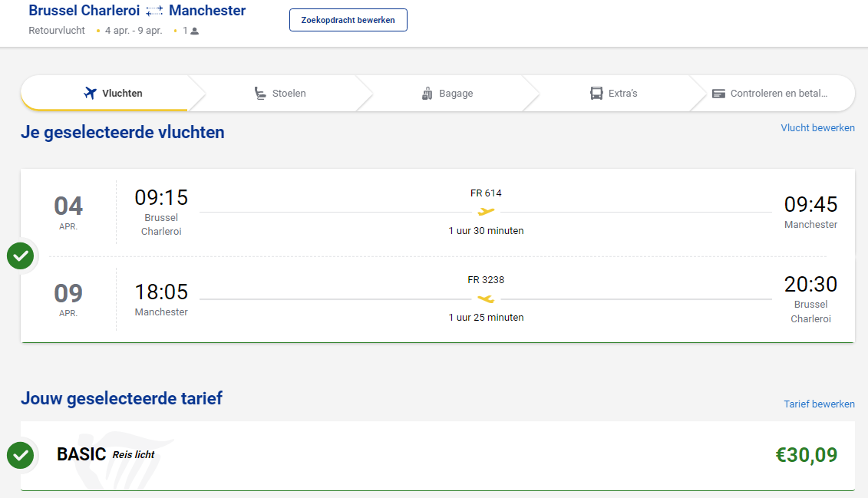
Task: Click green checkmark beside selected flights
Action: coord(20,256)
